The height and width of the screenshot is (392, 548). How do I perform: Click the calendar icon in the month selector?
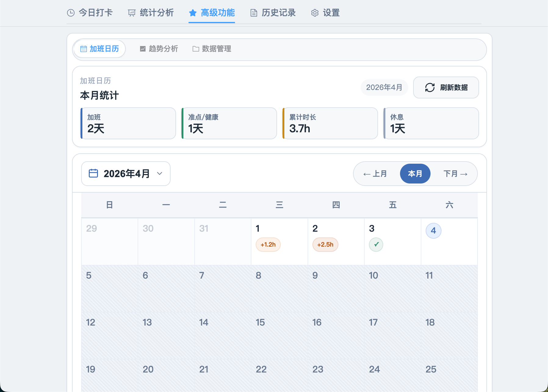pyautogui.click(x=93, y=173)
